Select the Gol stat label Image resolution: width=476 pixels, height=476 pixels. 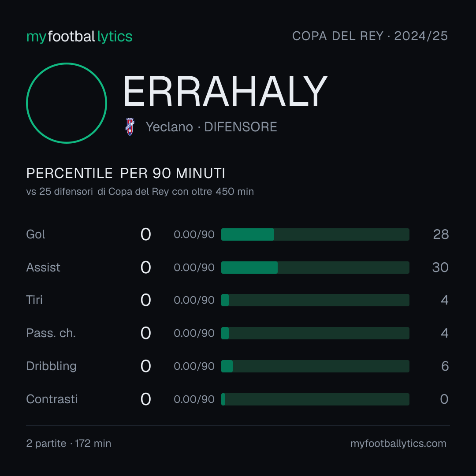point(36,234)
